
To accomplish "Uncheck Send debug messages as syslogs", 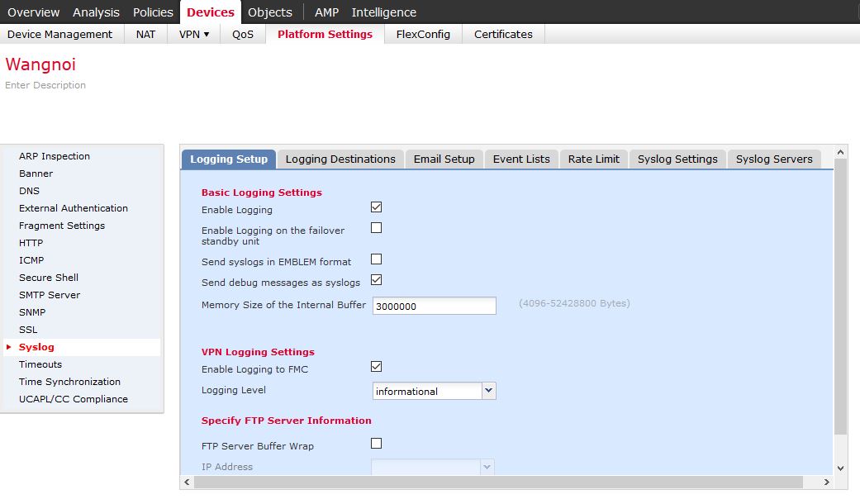I will (x=376, y=280).
